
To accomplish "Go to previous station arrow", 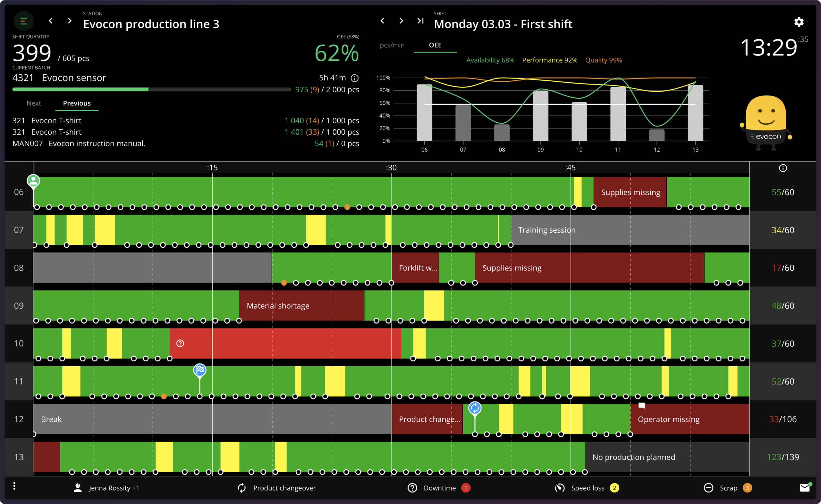I will [51, 21].
